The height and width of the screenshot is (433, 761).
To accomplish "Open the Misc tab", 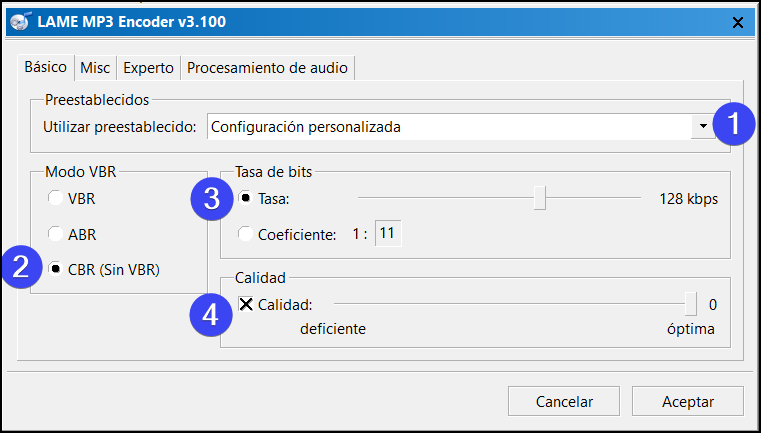I will click(95, 68).
